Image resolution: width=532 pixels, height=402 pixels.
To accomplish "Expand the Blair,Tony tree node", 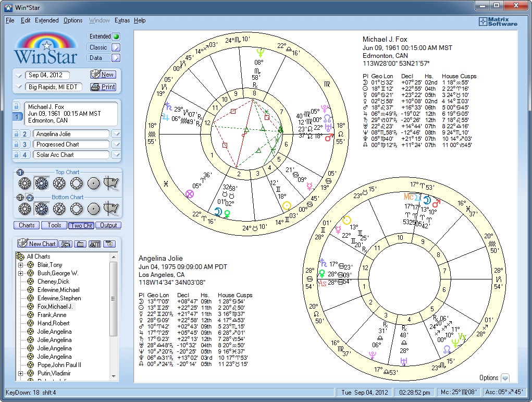I will point(20,265).
